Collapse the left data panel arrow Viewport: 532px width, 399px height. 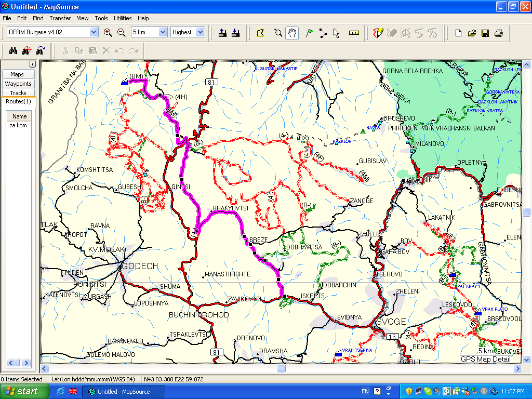[33, 64]
